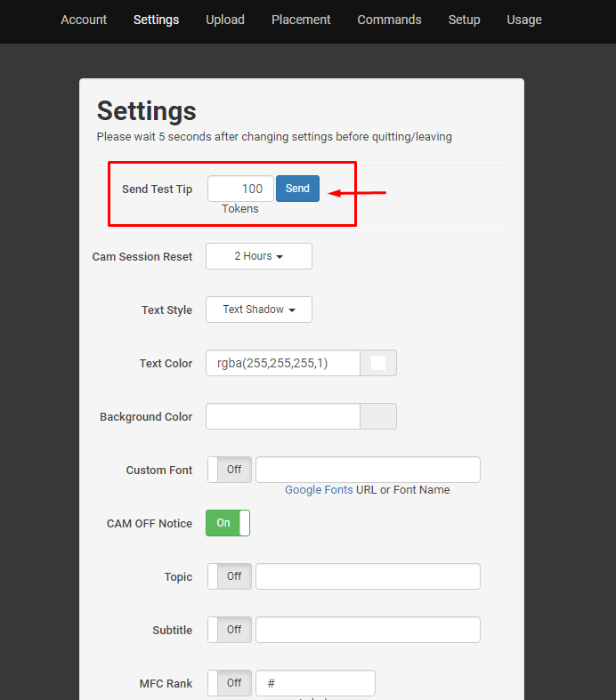Click the blue Send button
Viewport: 616px width, 700px height.
[x=297, y=189]
